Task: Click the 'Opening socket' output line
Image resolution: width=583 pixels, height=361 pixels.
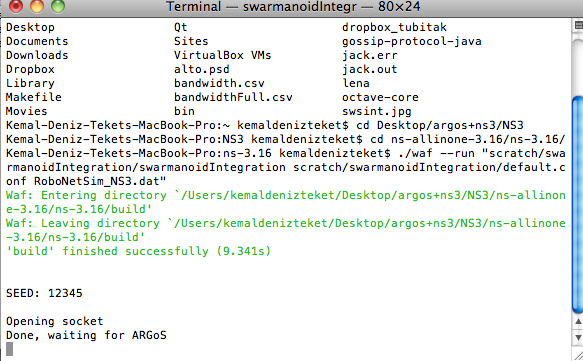Action: click(x=55, y=321)
